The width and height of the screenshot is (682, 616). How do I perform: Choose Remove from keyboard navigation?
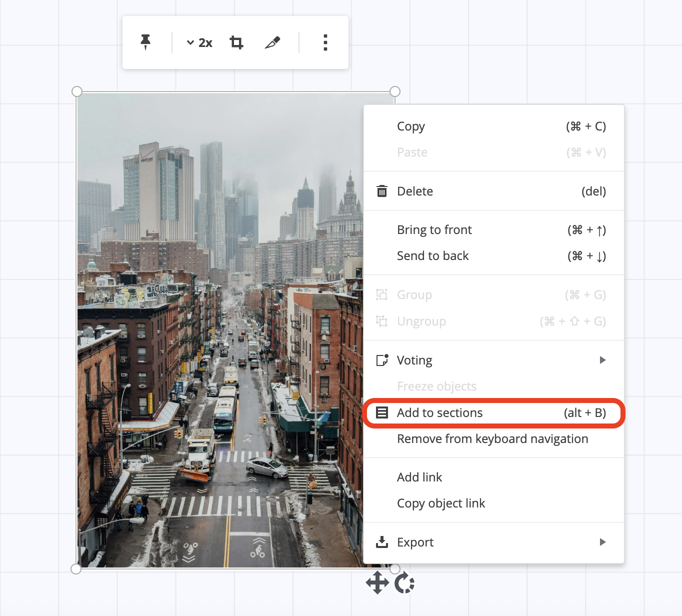tap(492, 438)
